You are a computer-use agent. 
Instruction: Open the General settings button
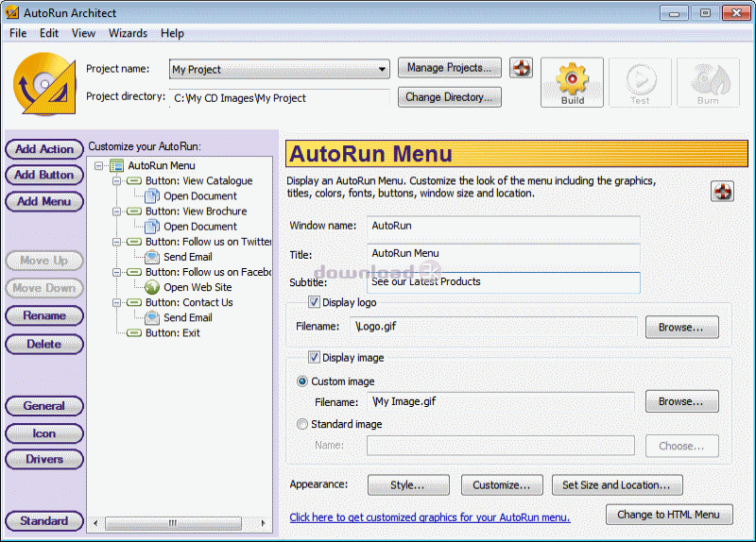(44, 406)
